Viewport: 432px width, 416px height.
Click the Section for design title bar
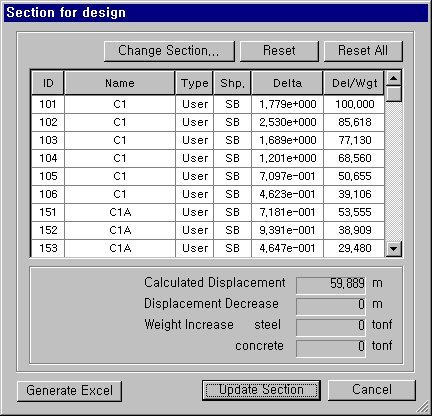216,13
